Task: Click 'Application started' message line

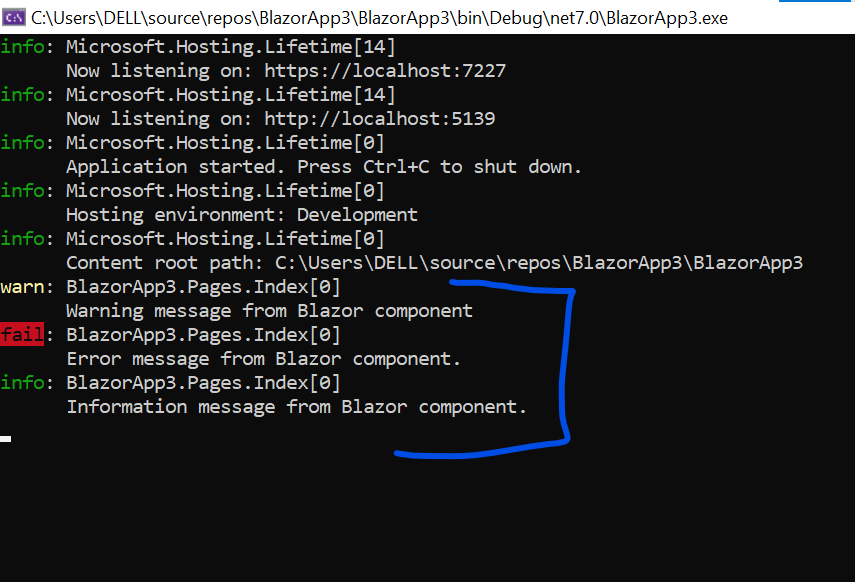Action: pyautogui.click(x=324, y=167)
